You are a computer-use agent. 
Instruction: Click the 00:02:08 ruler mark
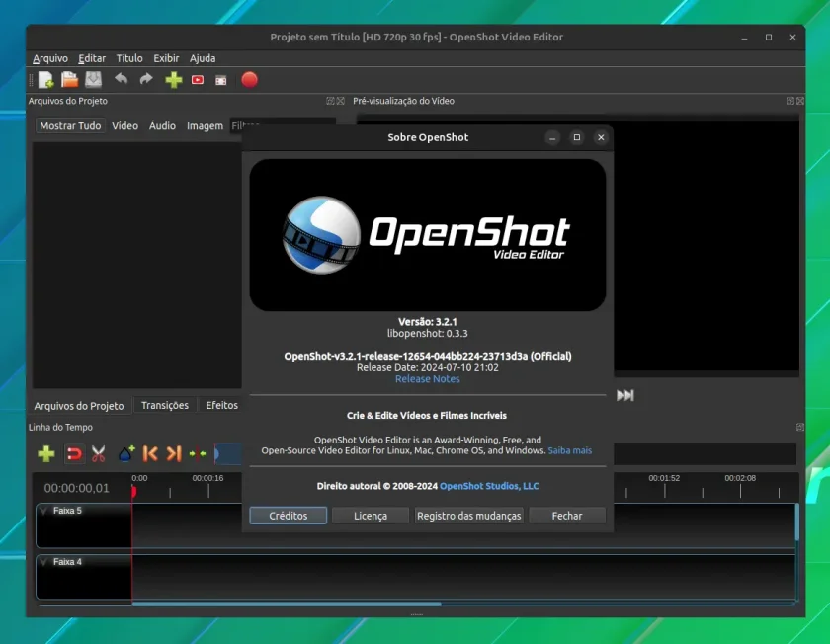coord(740,478)
